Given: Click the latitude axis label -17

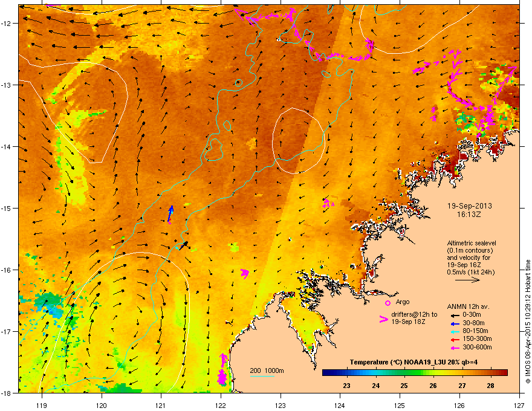Looking at the screenshot, I should click(x=7, y=331).
